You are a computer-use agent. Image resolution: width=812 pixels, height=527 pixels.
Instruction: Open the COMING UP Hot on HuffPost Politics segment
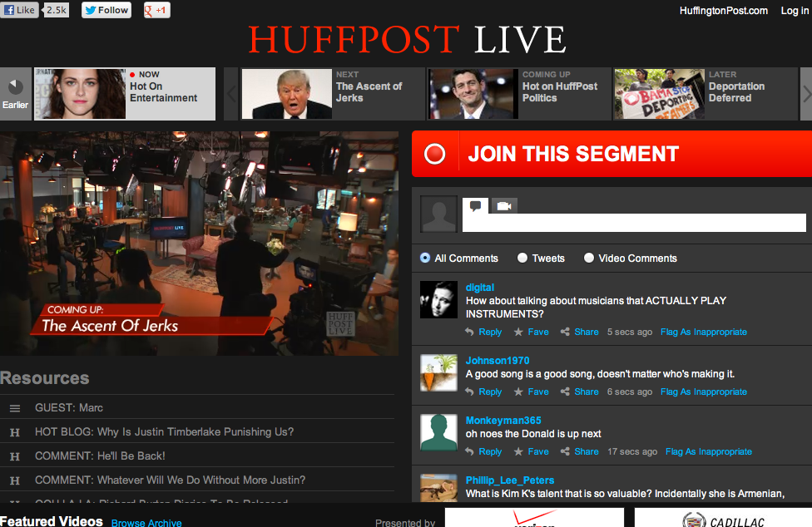coord(519,94)
